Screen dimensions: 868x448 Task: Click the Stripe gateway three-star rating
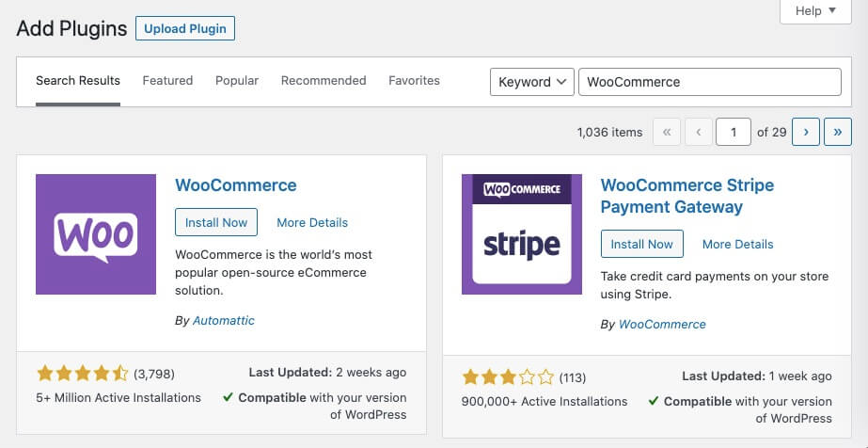point(508,377)
